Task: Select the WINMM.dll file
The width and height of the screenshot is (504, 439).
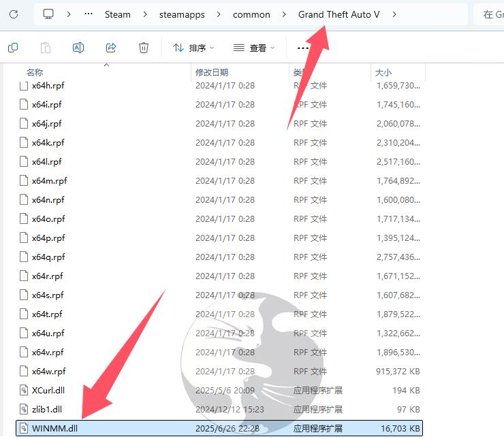Action: pyautogui.click(x=56, y=428)
